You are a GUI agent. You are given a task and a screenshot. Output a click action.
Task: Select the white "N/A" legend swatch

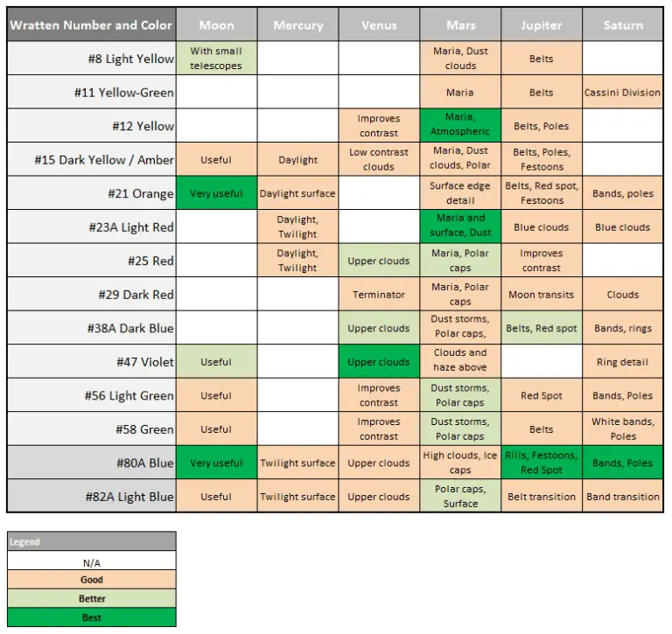coord(92,561)
